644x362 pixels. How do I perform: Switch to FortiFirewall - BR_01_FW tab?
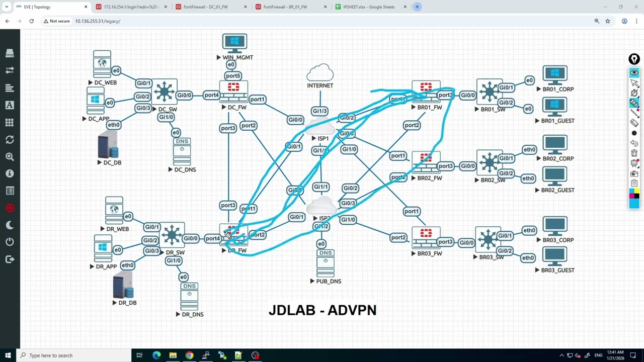pos(291,7)
